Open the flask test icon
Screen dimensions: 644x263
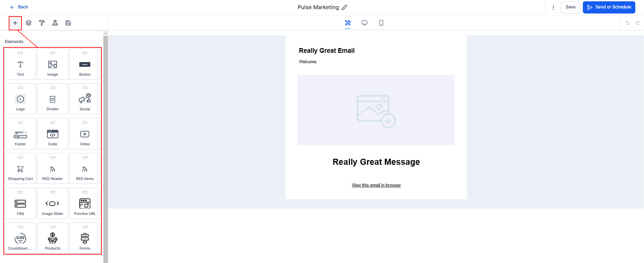pyautogui.click(x=55, y=23)
